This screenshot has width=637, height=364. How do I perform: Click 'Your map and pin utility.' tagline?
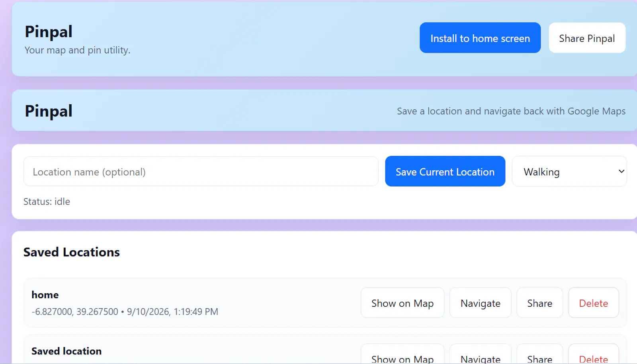78,50
